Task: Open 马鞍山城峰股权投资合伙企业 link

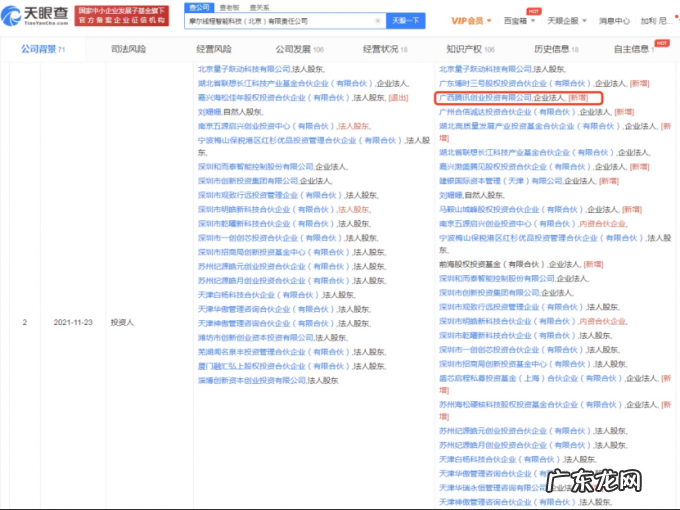Action: tap(511, 209)
